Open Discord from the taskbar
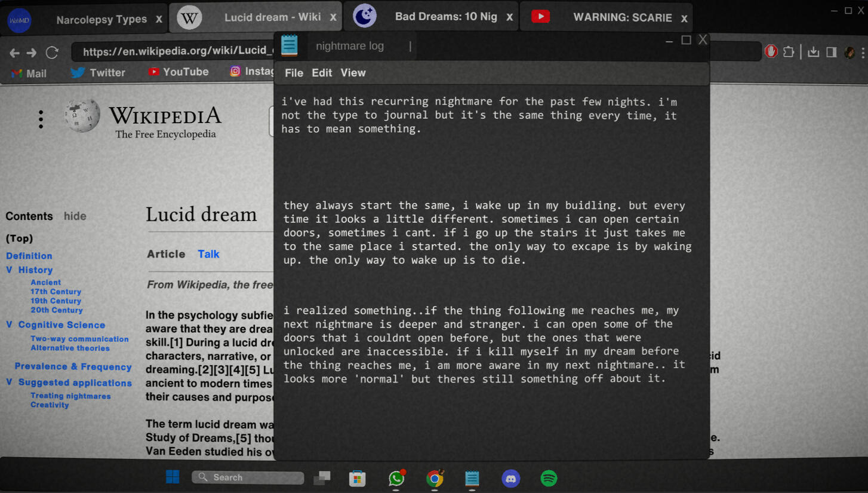This screenshot has width=868, height=493. tap(510, 478)
